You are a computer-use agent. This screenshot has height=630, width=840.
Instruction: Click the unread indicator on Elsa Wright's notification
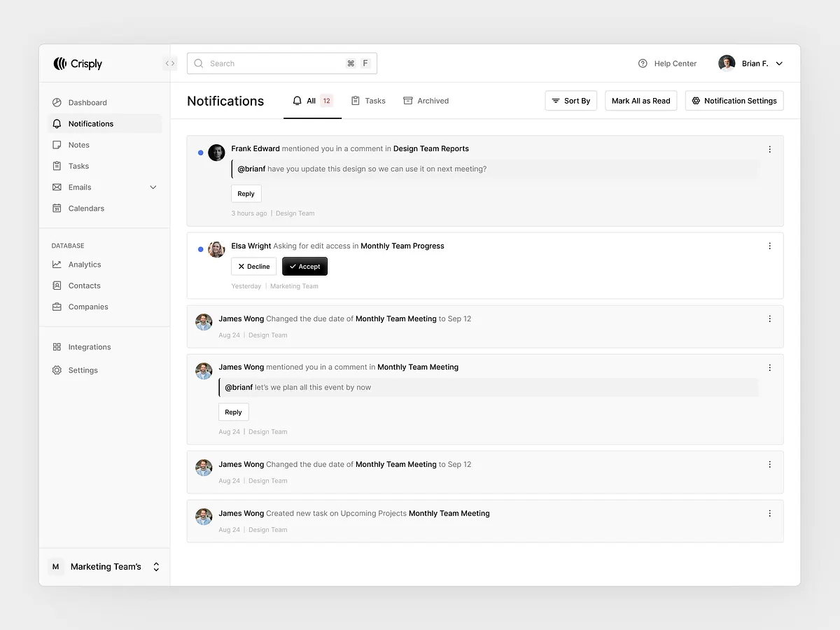point(200,249)
